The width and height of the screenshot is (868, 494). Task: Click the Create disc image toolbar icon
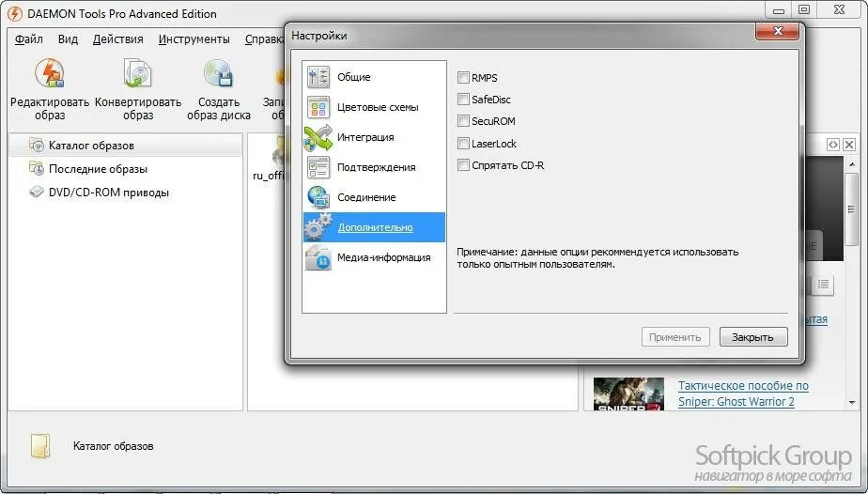pyautogui.click(x=218, y=73)
